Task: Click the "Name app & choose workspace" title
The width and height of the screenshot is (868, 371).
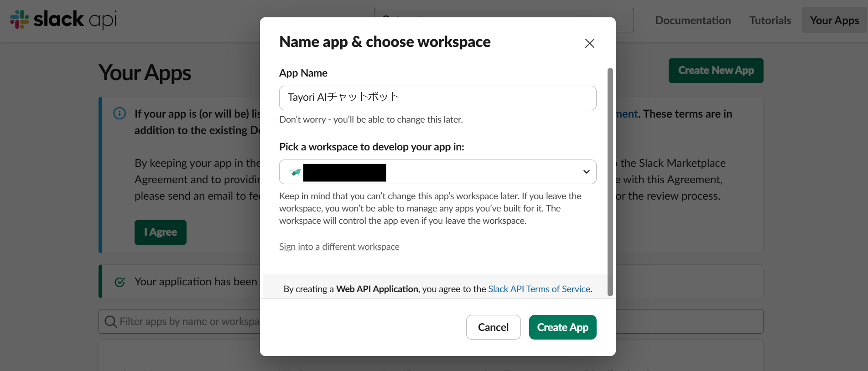Action: click(385, 42)
